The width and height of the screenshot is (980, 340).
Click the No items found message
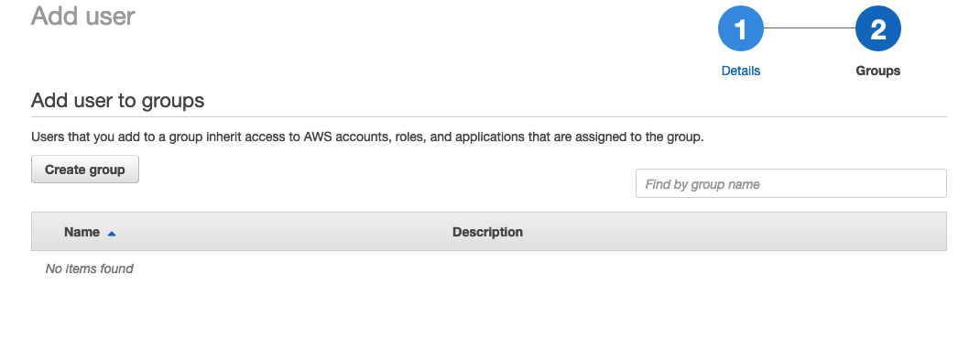click(90, 269)
